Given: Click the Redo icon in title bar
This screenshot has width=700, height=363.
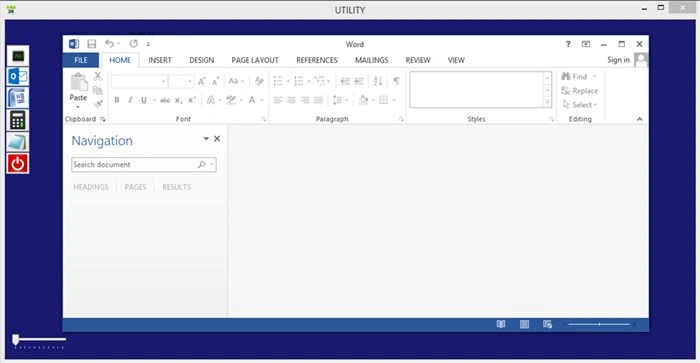Looking at the screenshot, I should point(133,43).
